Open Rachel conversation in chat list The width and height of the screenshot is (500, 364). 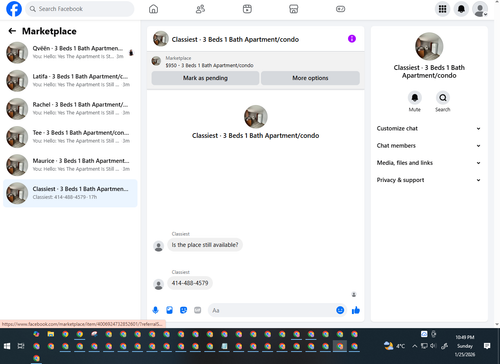click(70, 109)
